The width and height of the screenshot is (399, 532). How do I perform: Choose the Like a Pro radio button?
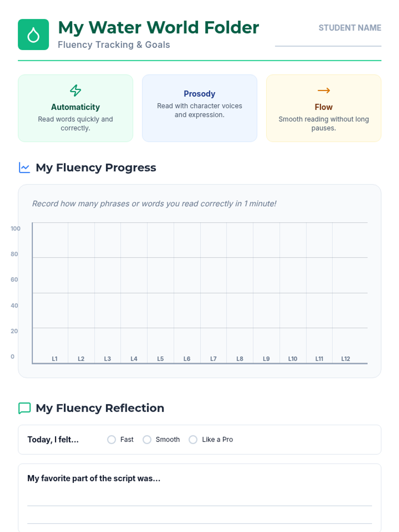[x=193, y=440]
